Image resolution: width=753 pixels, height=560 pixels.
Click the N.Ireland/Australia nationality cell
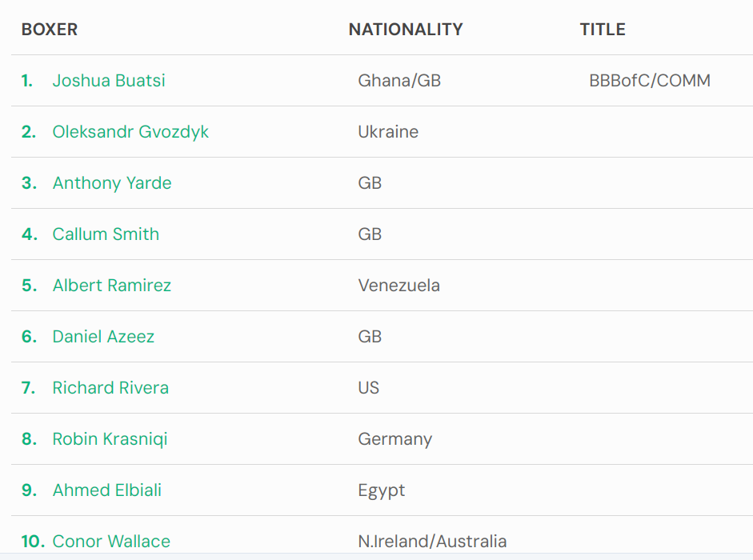pos(432,542)
